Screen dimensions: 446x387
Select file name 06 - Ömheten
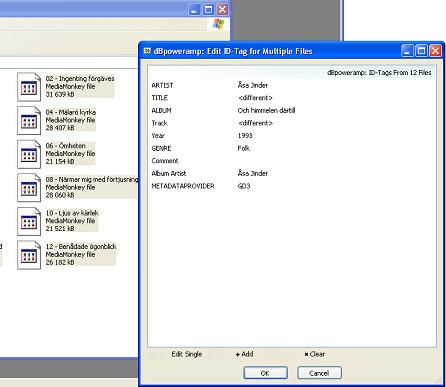point(66,146)
